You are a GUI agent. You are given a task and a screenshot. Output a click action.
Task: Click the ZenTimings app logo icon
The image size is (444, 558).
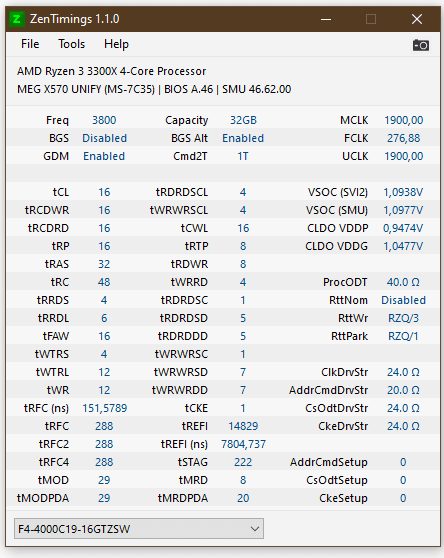click(x=17, y=19)
